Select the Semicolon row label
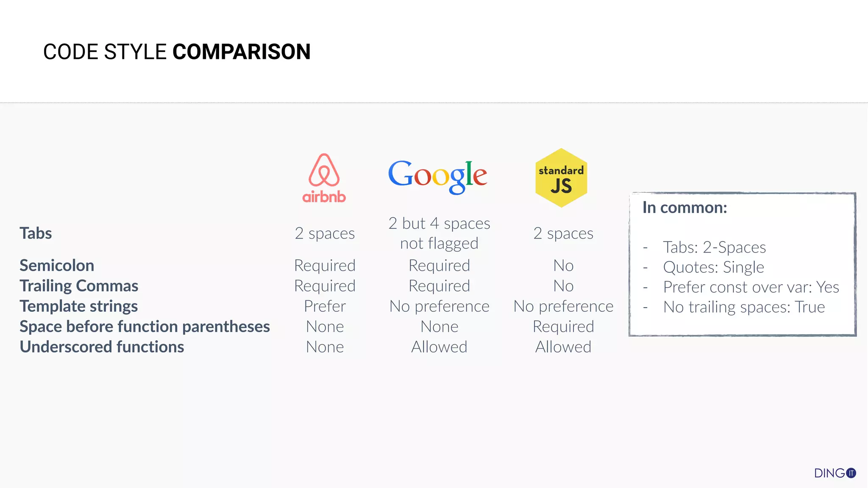The height and width of the screenshot is (488, 868). (57, 266)
